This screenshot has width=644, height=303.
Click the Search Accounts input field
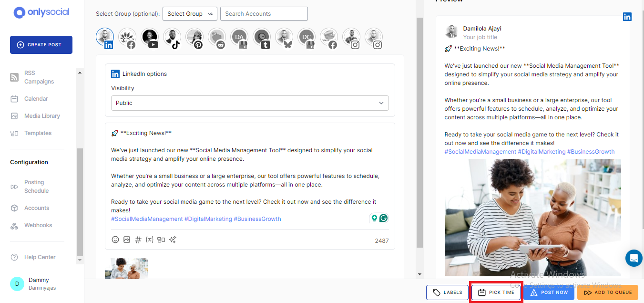point(264,14)
